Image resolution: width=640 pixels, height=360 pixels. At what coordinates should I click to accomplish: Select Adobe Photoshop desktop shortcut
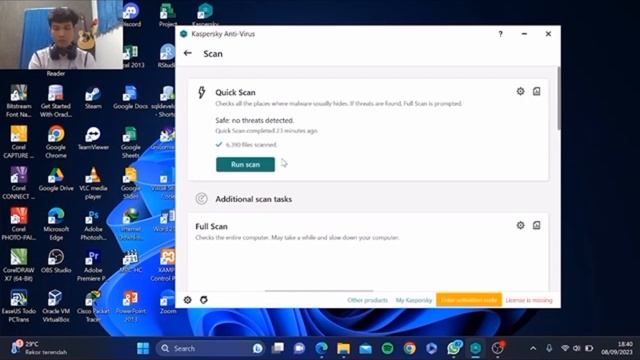click(93, 224)
